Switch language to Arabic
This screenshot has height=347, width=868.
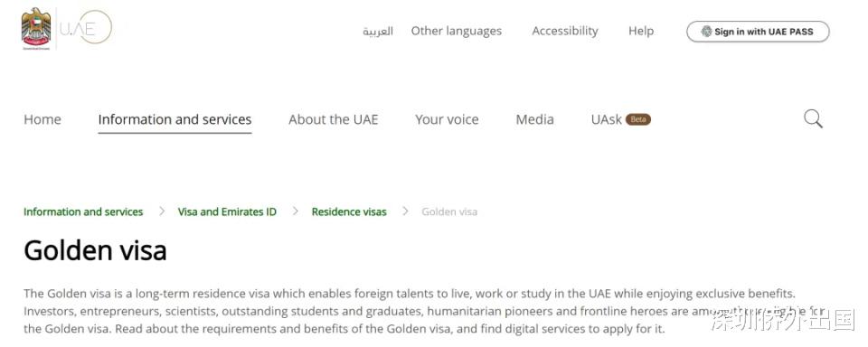coord(378,31)
